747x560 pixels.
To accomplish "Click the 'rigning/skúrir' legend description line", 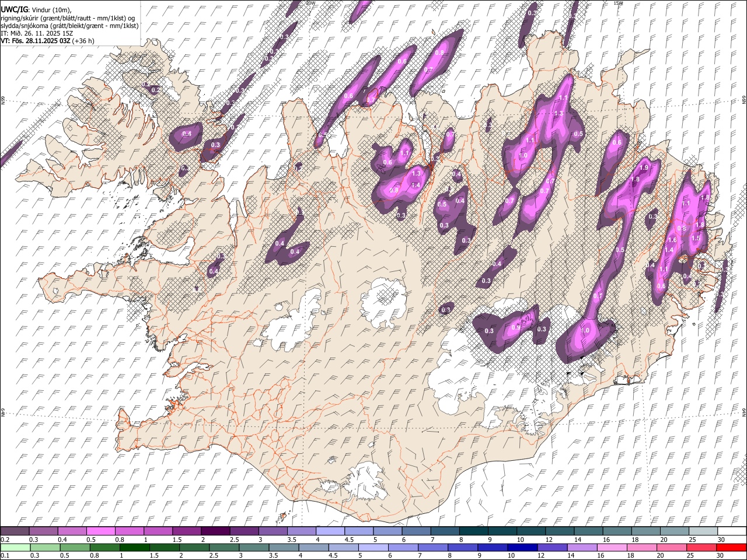I will [68, 18].
